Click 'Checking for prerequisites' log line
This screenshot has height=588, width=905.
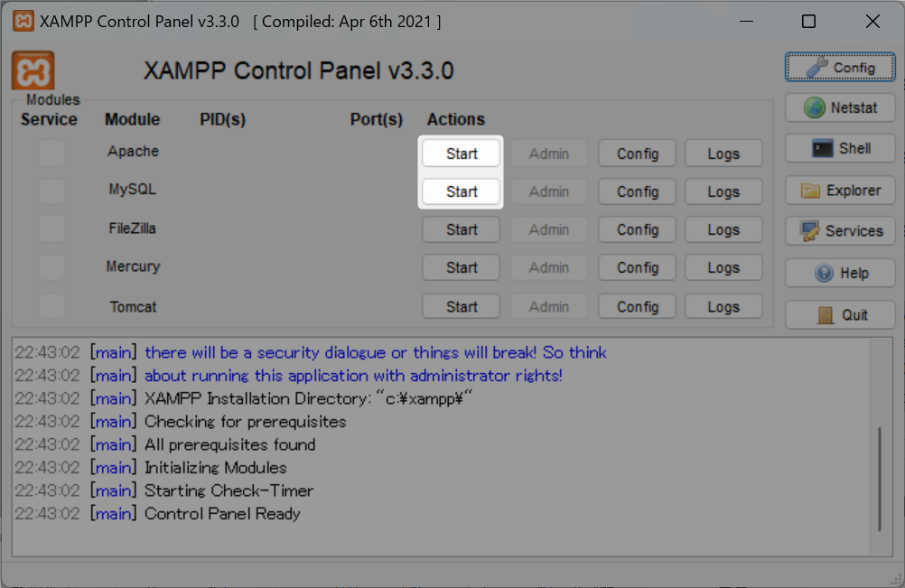click(246, 422)
